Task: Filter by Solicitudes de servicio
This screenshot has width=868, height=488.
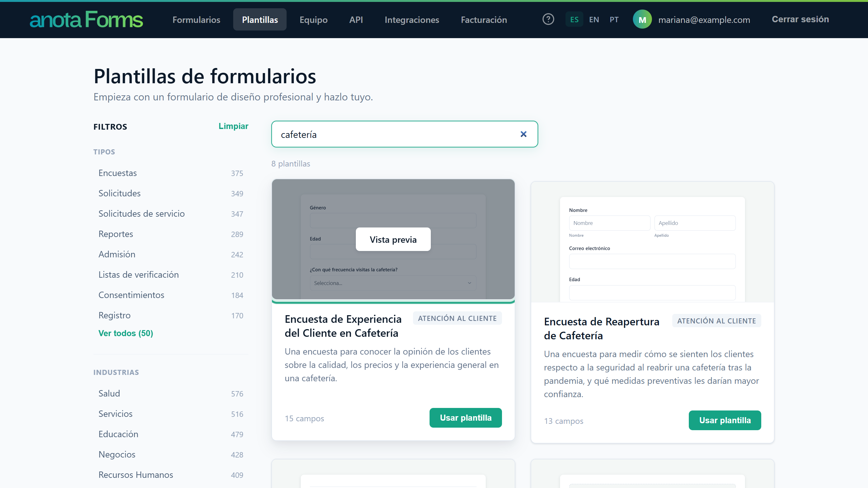Action: [x=171, y=214]
